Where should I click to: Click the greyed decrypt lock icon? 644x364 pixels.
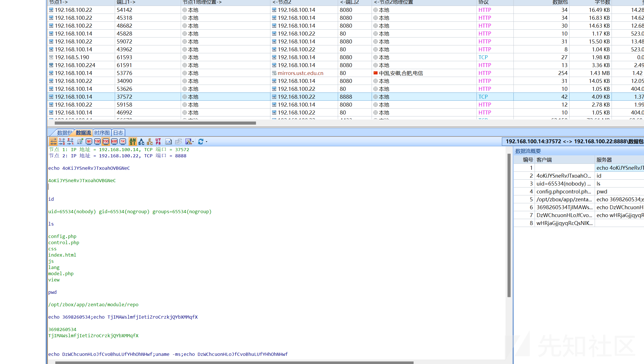pos(178,142)
